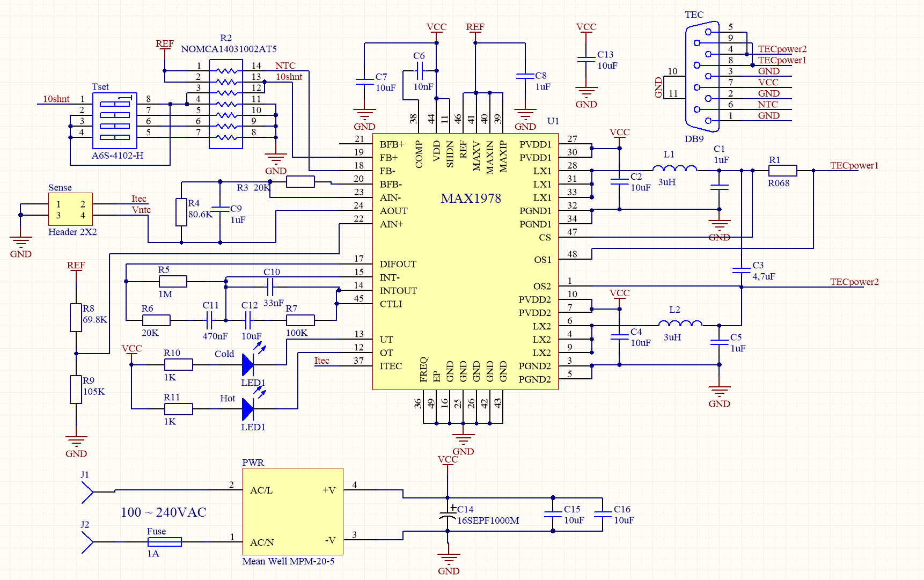924x580 pixels.
Task: Select capacitor C6 10nF symbol
Action: tap(420, 70)
